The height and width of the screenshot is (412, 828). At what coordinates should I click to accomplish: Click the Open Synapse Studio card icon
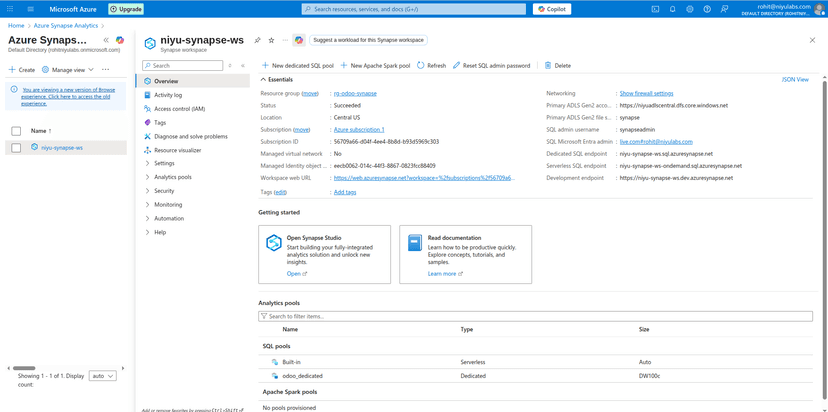274,243
